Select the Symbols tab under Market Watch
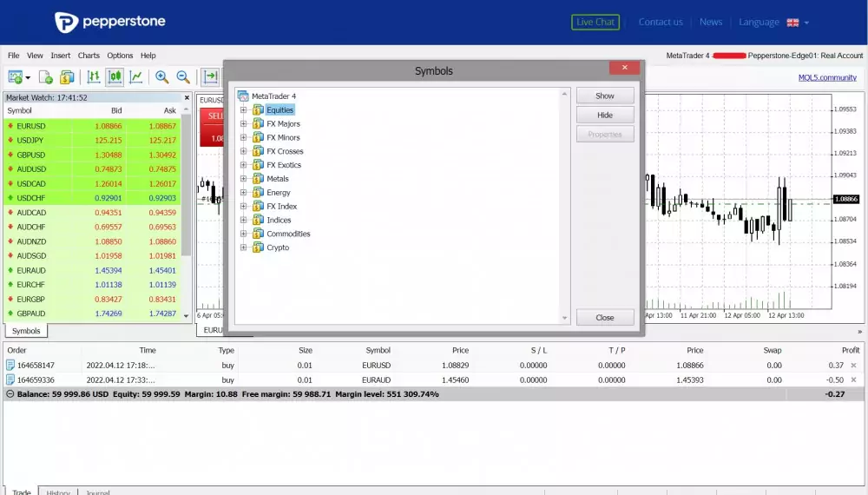This screenshot has height=495, width=868. coord(26,331)
